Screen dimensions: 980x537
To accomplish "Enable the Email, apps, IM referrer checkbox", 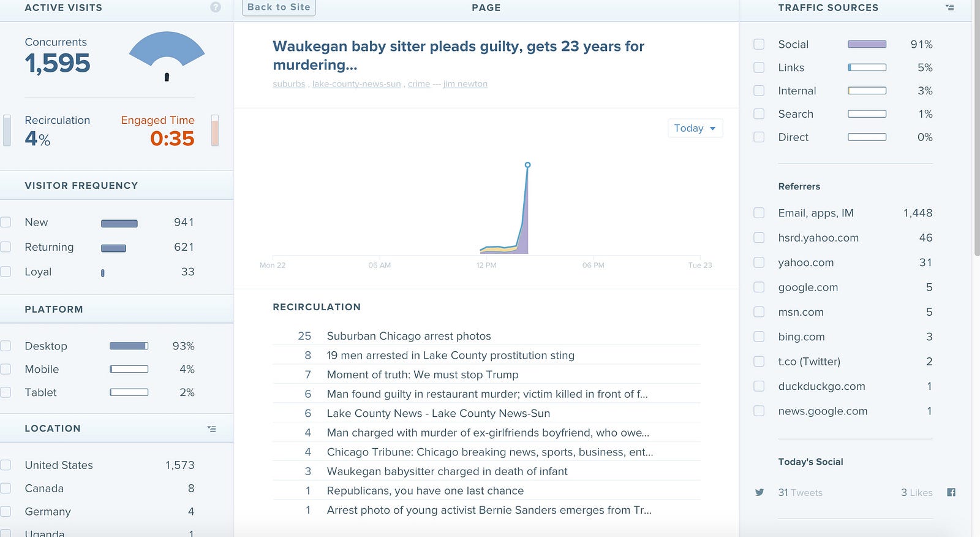I will [x=759, y=213].
